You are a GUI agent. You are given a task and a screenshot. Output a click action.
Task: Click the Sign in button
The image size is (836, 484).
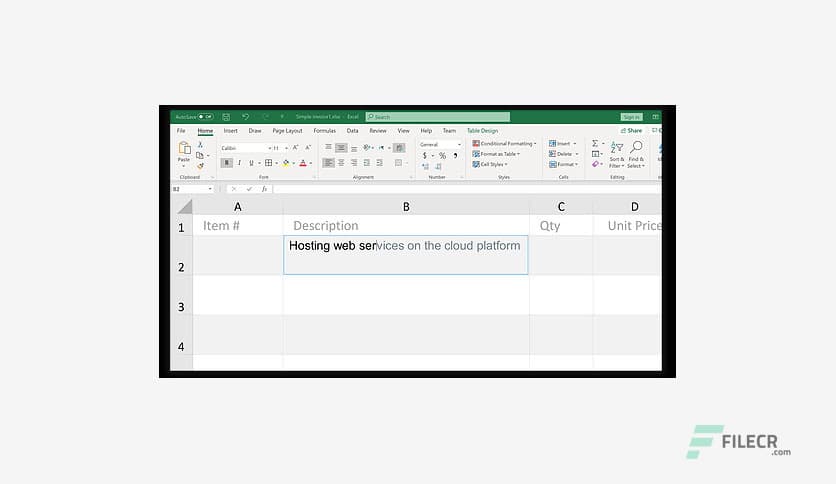[x=631, y=117]
